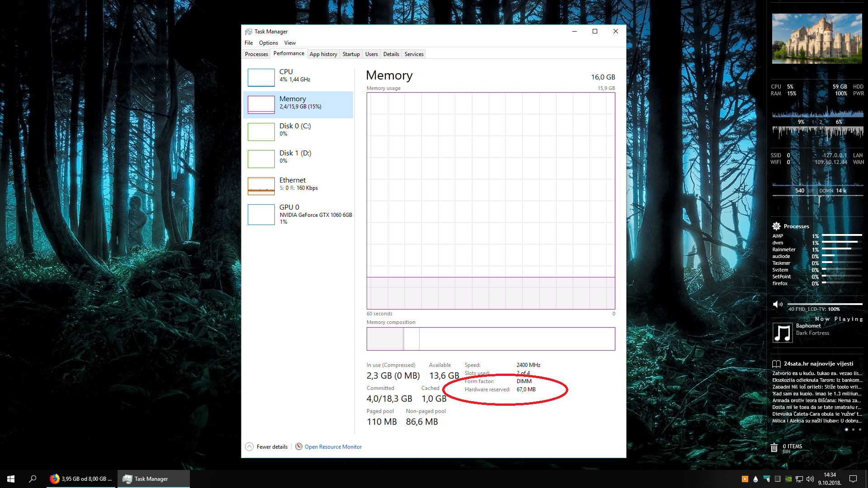The width and height of the screenshot is (868, 488).
Task: Open Resource Monitor link
Action: click(x=333, y=447)
